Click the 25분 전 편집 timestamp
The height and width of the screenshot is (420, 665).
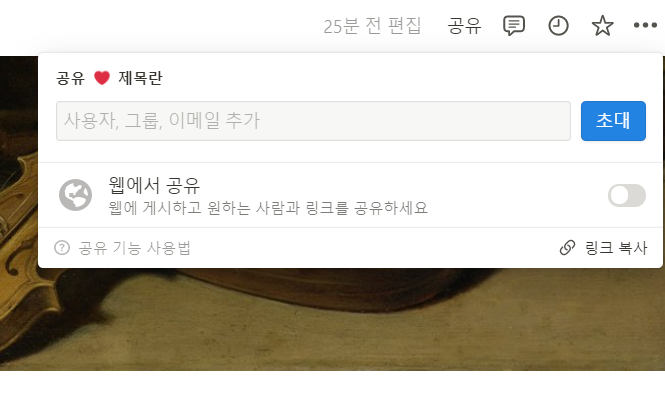point(372,26)
